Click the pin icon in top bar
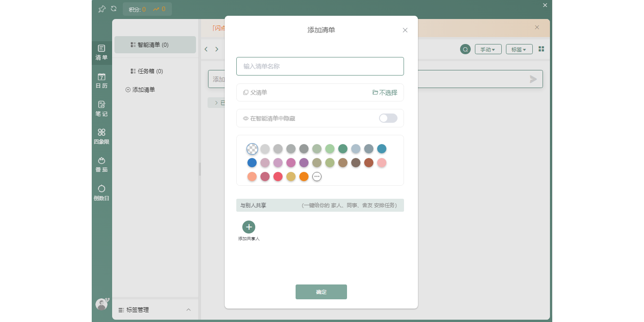Viewport: 644px width, 322px height. tap(102, 9)
